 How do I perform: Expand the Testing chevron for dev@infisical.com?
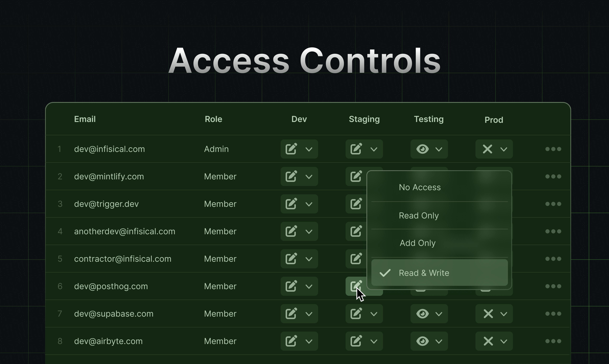click(439, 149)
